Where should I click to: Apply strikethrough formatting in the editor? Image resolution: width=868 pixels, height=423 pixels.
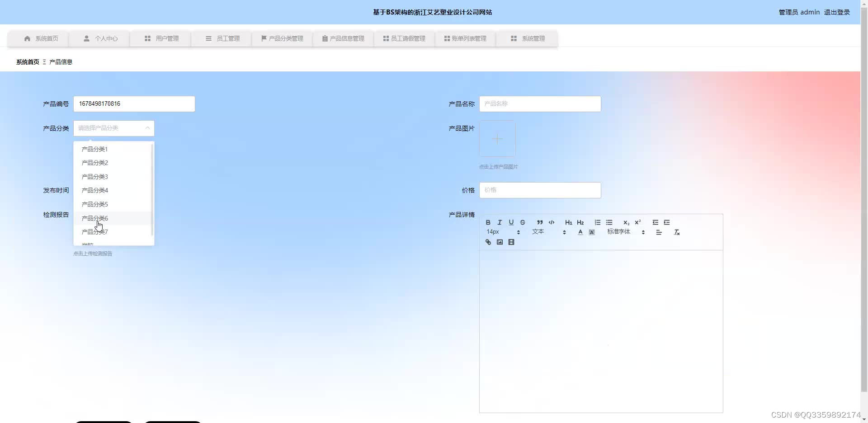click(523, 222)
